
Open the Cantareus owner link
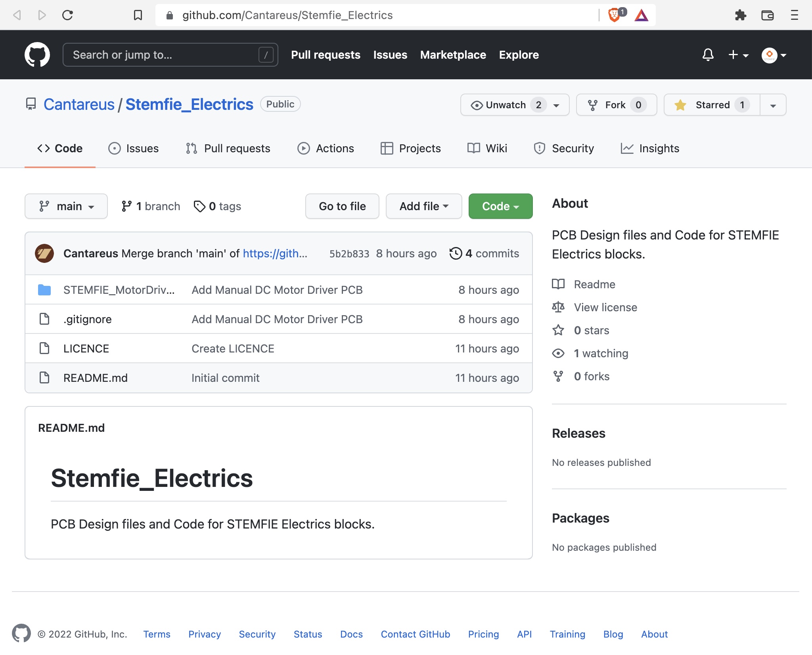click(79, 104)
